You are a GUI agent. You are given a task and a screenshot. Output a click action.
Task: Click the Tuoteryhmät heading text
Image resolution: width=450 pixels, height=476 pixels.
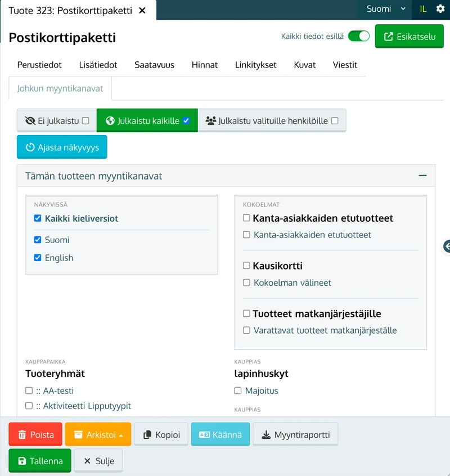pos(55,374)
